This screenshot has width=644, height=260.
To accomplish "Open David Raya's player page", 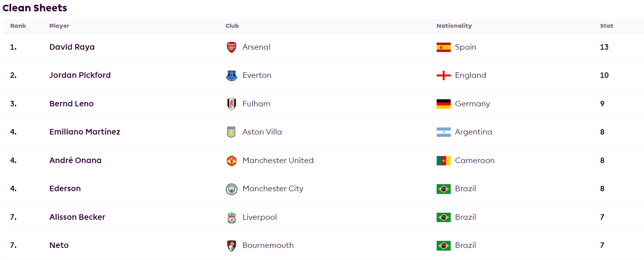I will pos(72,47).
